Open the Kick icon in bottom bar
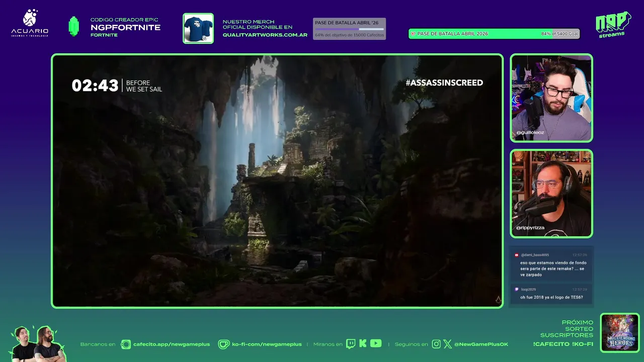 tap(363, 344)
